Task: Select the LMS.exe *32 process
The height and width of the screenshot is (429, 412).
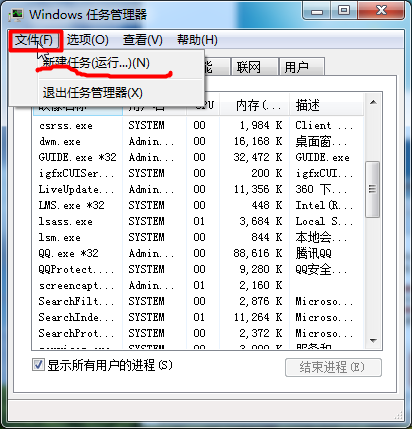Action: click(x=197, y=205)
